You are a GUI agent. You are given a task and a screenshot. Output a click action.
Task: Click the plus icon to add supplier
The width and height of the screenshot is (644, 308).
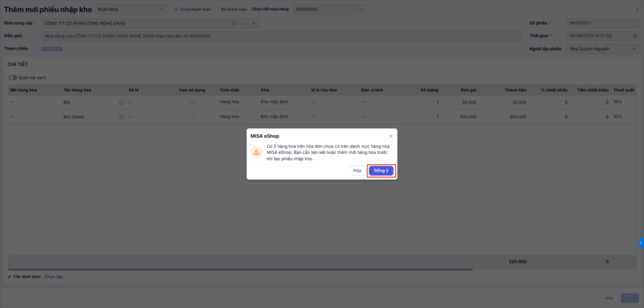tap(253, 23)
